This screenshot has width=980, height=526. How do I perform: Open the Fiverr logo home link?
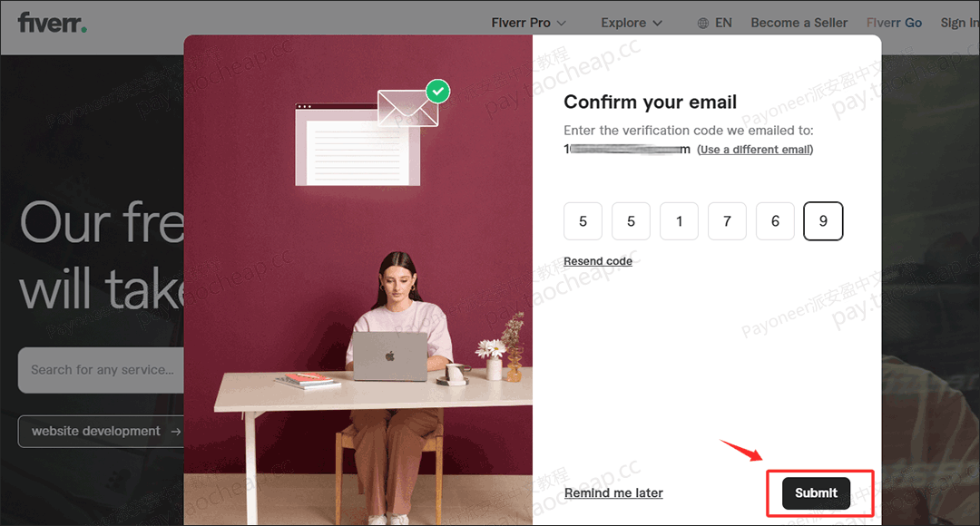click(x=53, y=23)
